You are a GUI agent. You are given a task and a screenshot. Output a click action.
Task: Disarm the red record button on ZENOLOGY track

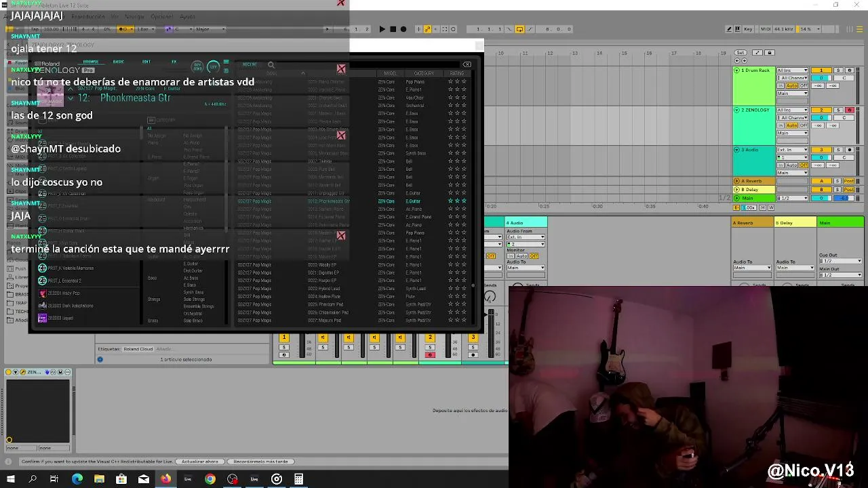pos(850,110)
